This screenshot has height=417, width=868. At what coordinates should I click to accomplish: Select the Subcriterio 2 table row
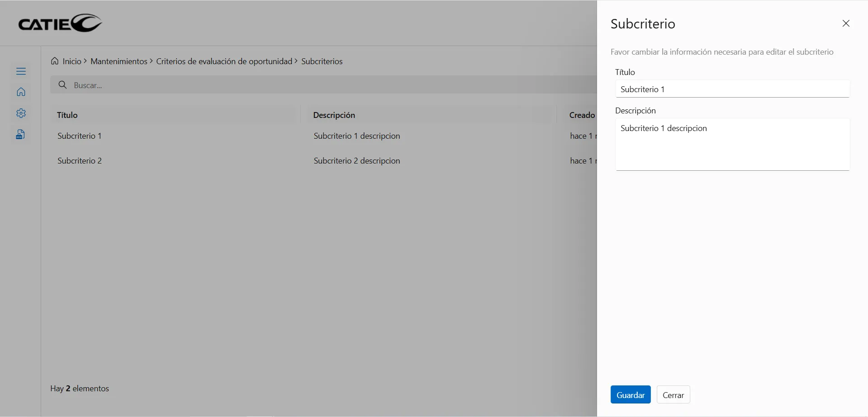pyautogui.click(x=80, y=161)
